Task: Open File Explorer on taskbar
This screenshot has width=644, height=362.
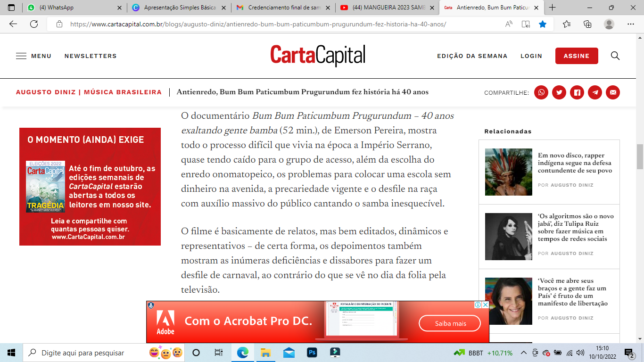Action: 265,353
